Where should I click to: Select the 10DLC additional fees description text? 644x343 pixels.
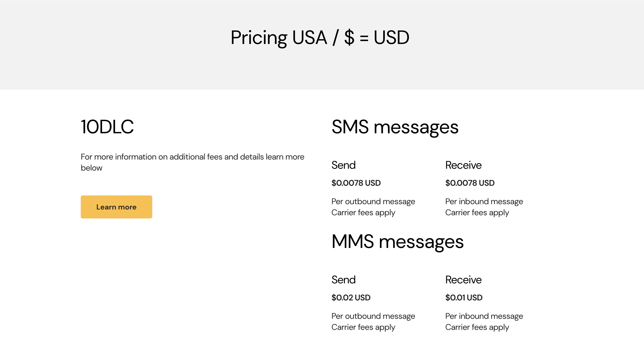193,162
